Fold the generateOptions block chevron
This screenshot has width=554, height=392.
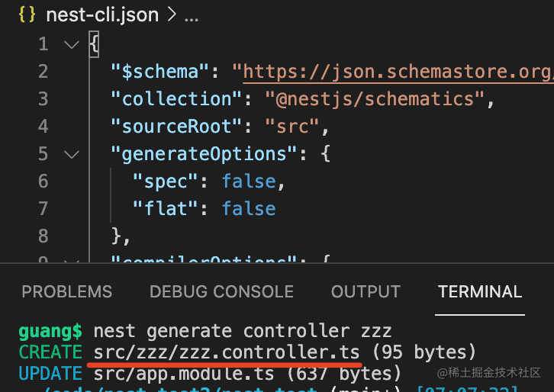(x=72, y=153)
